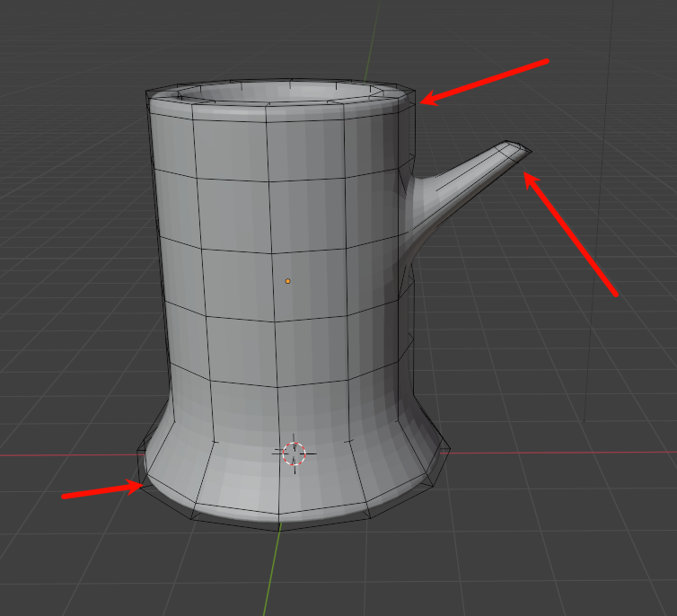The height and width of the screenshot is (616, 677).
Task: Select the inner opening at the cylinder top
Action: [x=280, y=92]
